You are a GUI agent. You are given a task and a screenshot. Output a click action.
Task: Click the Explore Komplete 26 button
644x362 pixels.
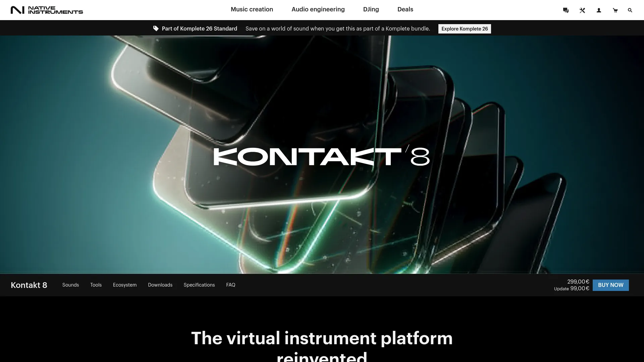(465, 29)
